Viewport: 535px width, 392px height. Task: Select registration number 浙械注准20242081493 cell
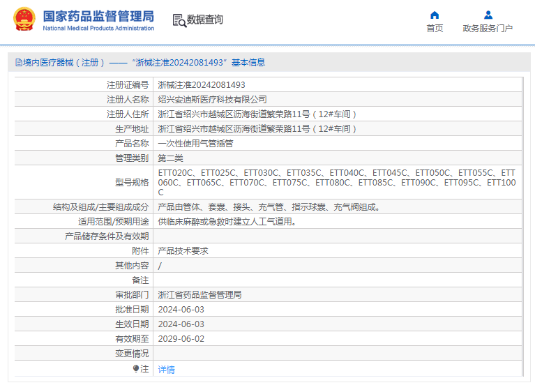click(202, 85)
